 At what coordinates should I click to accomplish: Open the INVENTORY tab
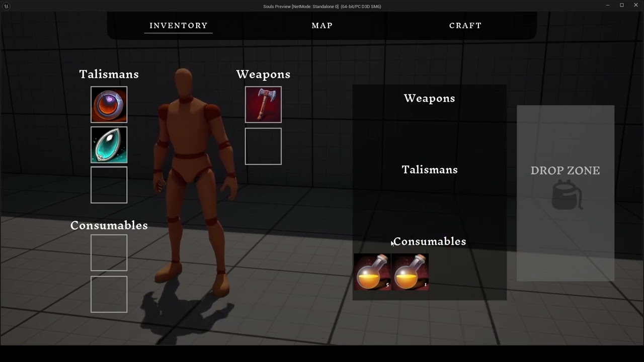[179, 25]
